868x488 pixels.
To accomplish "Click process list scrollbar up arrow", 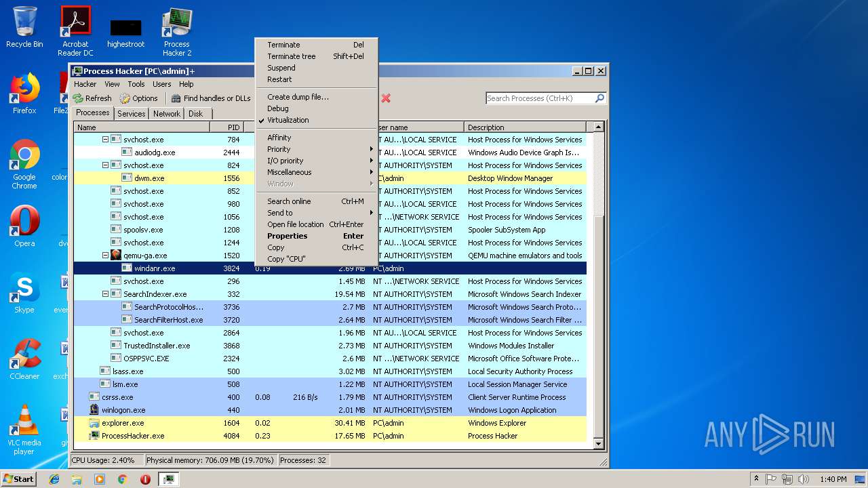I will (x=598, y=127).
